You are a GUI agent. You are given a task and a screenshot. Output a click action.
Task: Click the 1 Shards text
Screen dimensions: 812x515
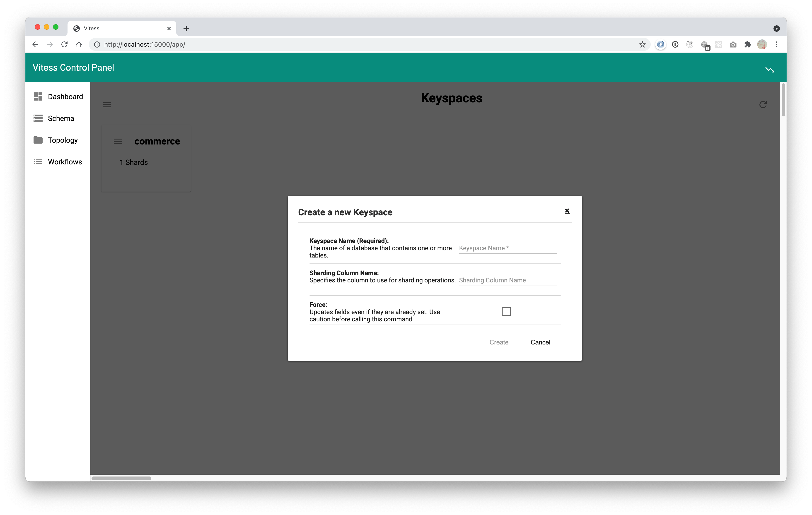point(133,162)
